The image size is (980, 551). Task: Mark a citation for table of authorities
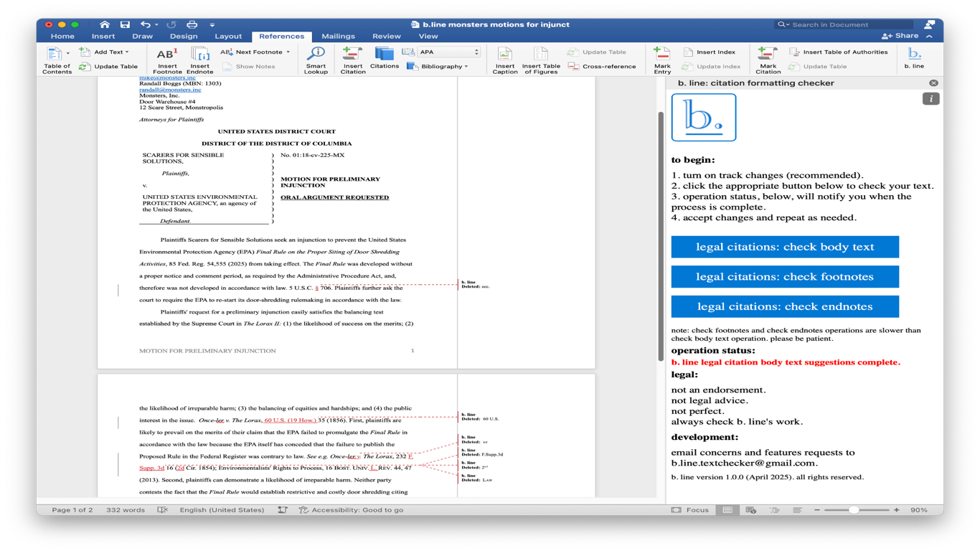(x=768, y=60)
